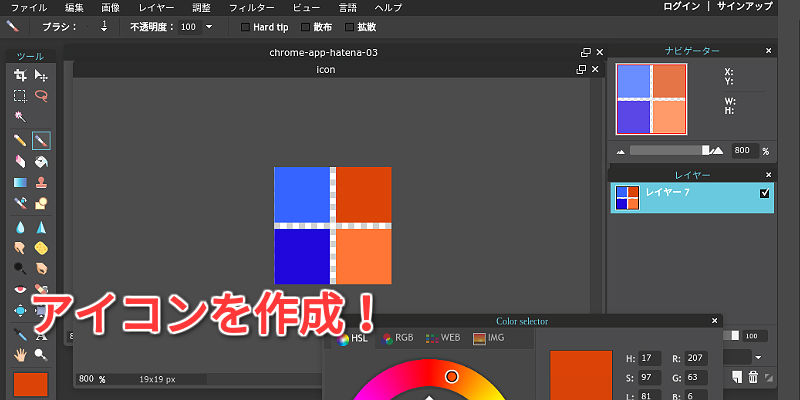Select the Color Picker eyedropper tool
Viewport: 800px width, 400px height.
20,335
